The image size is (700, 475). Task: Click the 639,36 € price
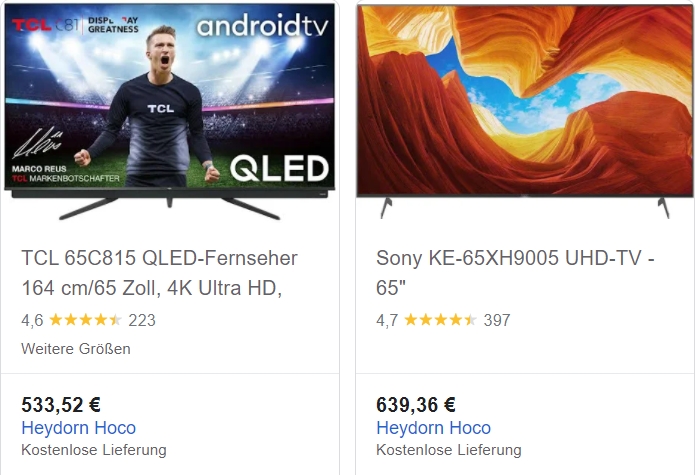416,405
